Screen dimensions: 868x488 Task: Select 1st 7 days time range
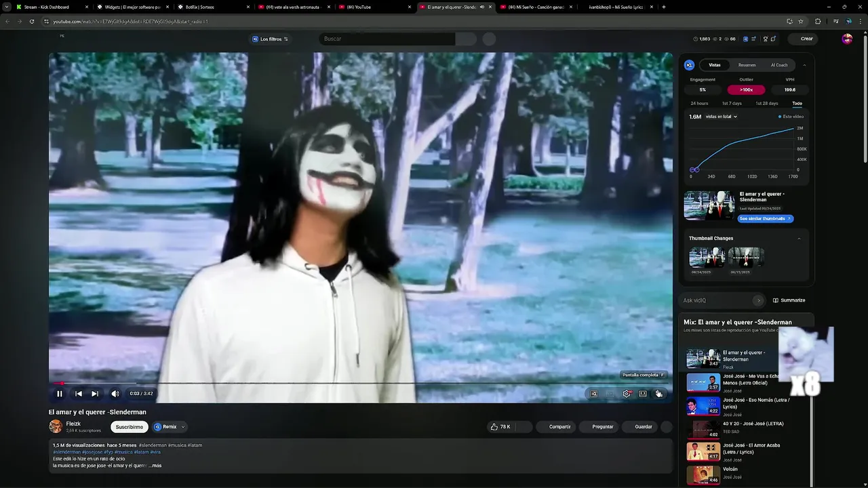point(732,103)
